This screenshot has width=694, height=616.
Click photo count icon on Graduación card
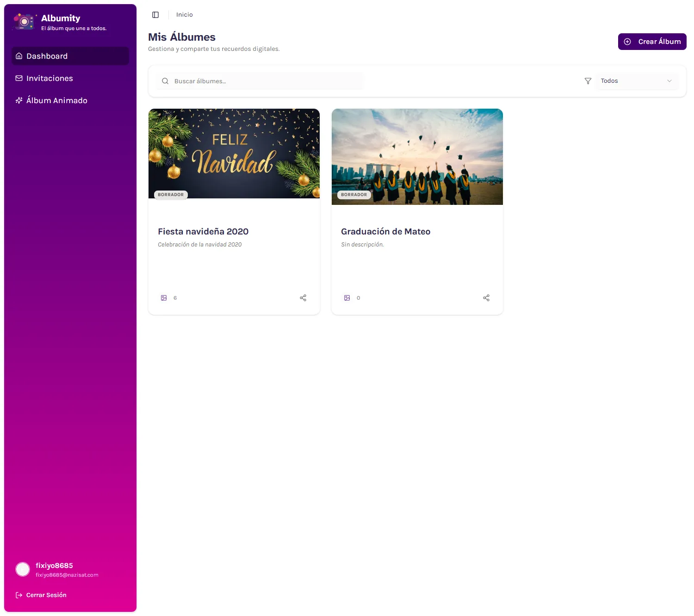click(x=347, y=298)
